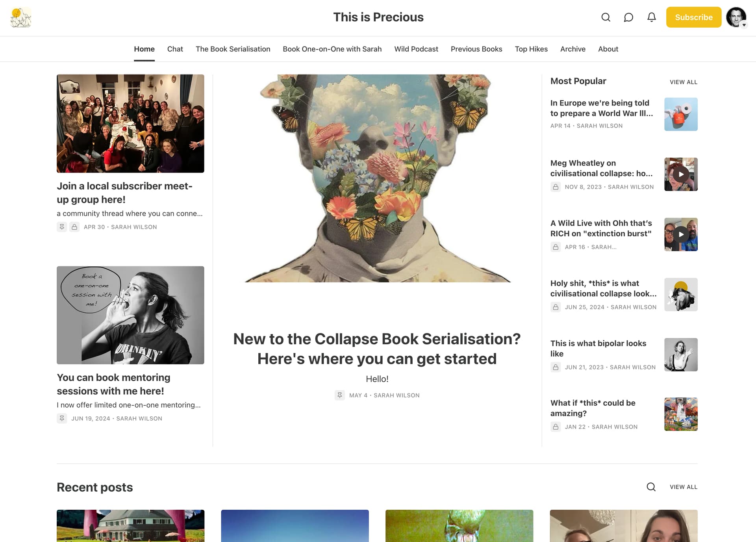Open This is what bipolar looks like

[x=598, y=348]
